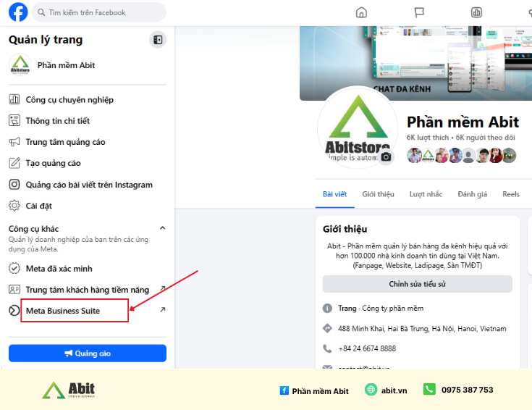Collapse the Công cụ khác section chevron
This screenshot has width=532, height=410.
point(163,228)
